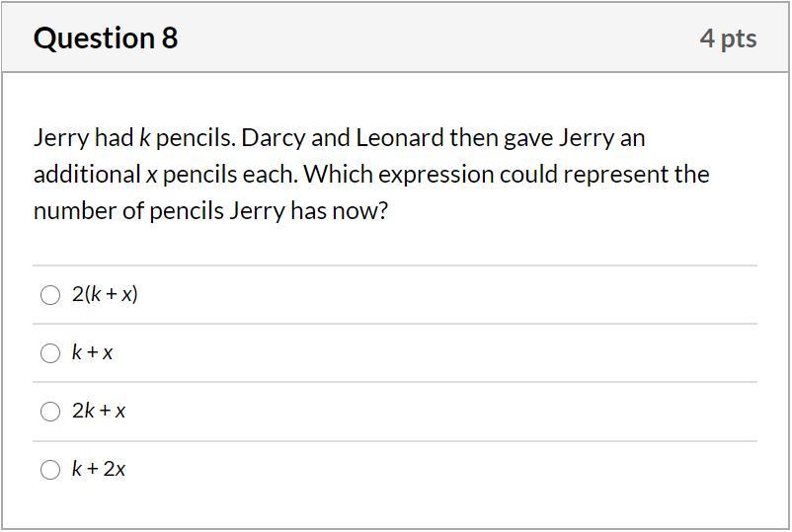Viewport: 792px width, 532px height.
Task: Click the answer label k + 2x
Action: click(x=99, y=469)
